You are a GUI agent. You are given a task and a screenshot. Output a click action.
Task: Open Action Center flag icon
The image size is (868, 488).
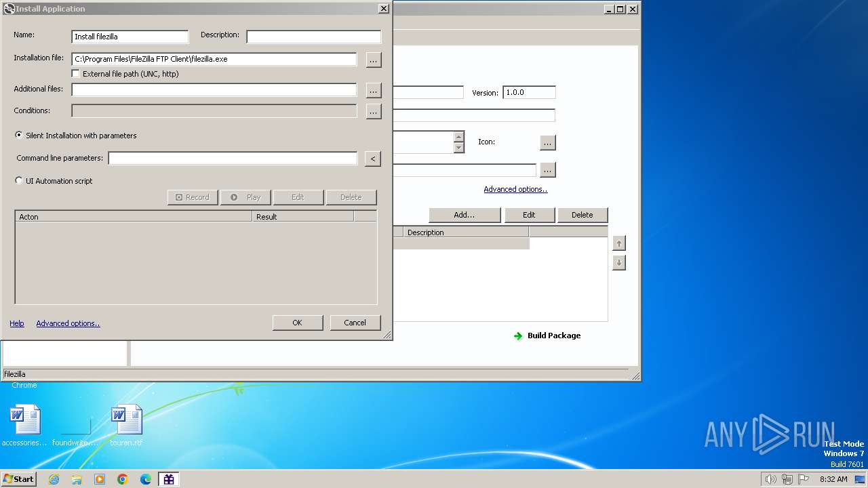pyautogui.click(x=804, y=479)
